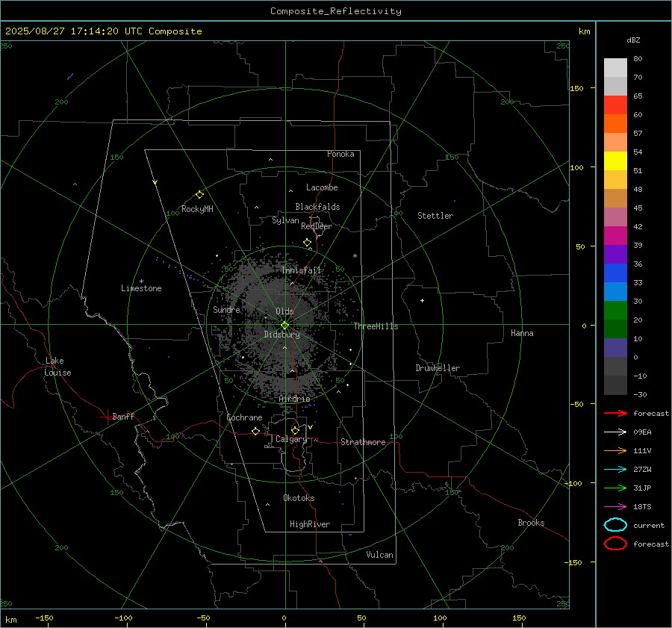
Task: Click the Stettler city label
Action: tap(435, 216)
